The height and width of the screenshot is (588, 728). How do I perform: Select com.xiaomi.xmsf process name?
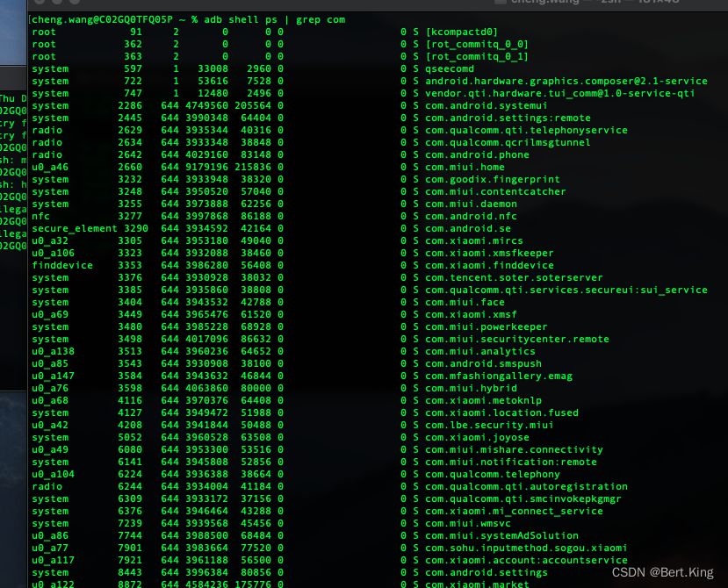[471, 315]
